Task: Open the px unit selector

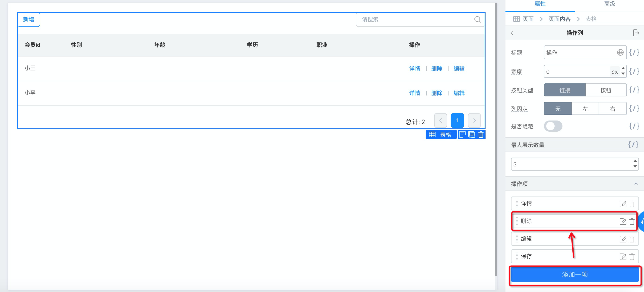Action: click(615, 72)
